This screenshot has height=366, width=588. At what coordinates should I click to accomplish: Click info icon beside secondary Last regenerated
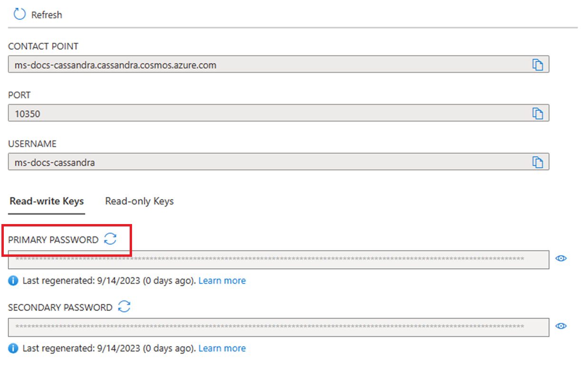point(13,348)
